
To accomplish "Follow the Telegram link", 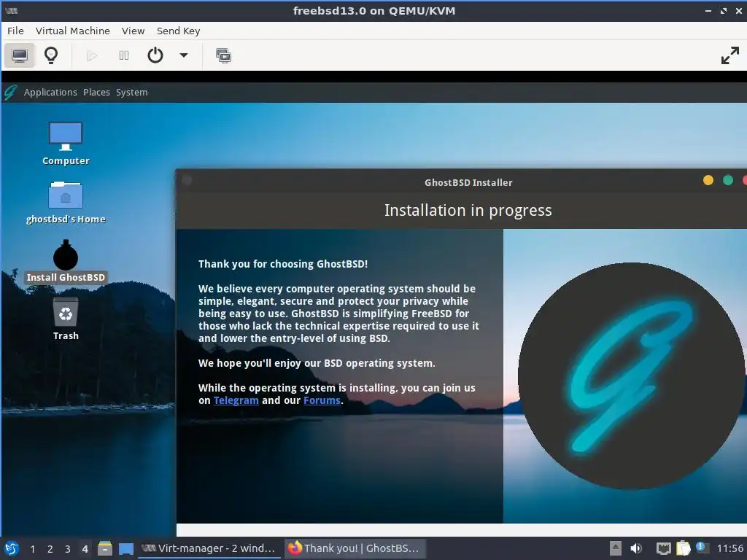I will tap(236, 400).
